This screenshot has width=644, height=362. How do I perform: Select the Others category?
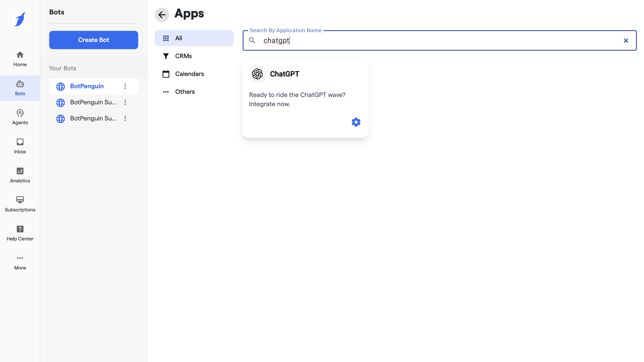click(x=185, y=92)
